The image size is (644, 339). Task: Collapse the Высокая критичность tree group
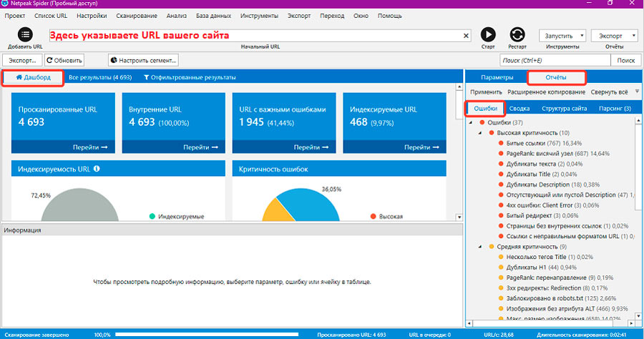point(480,133)
